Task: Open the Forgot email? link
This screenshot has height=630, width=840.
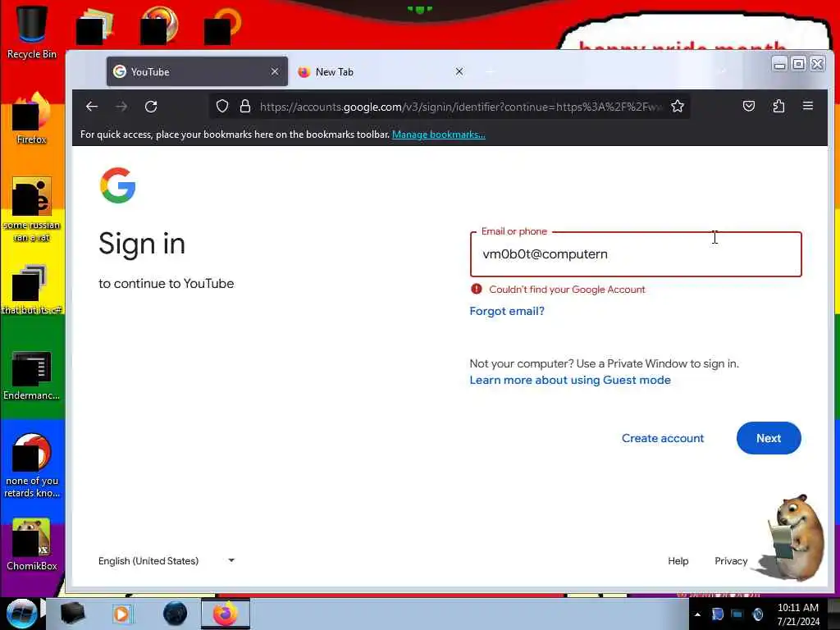Action: (x=507, y=311)
